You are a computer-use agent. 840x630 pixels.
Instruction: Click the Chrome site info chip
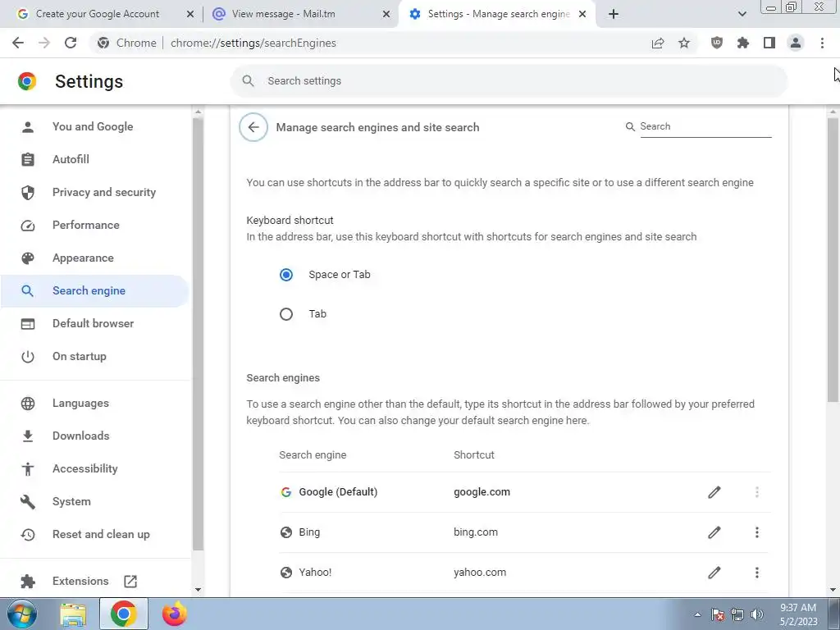(x=127, y=43)
